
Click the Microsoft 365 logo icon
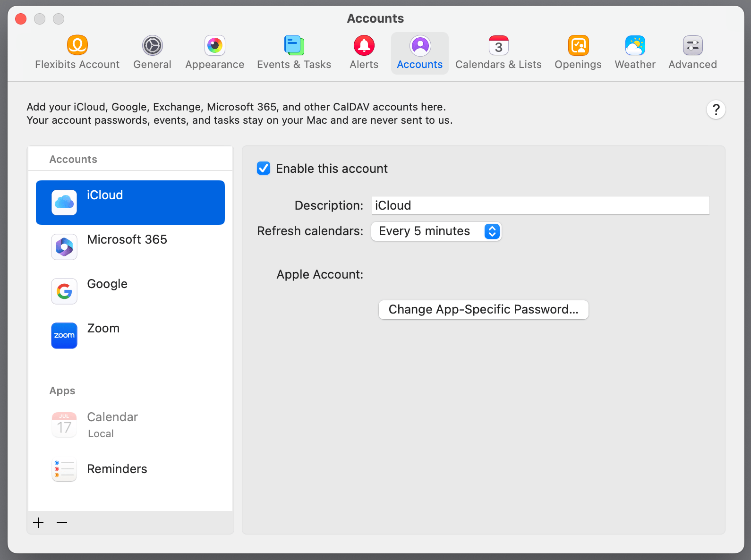(64, 247)
